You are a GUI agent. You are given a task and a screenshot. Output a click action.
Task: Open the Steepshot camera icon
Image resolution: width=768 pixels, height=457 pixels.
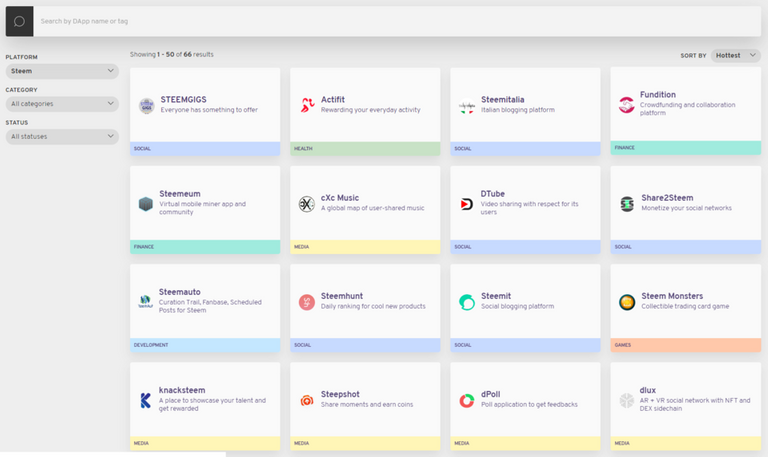[x=306, y=400]
